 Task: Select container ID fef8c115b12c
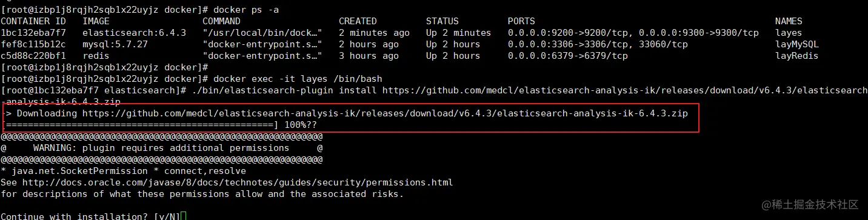[x=33, y=44]
